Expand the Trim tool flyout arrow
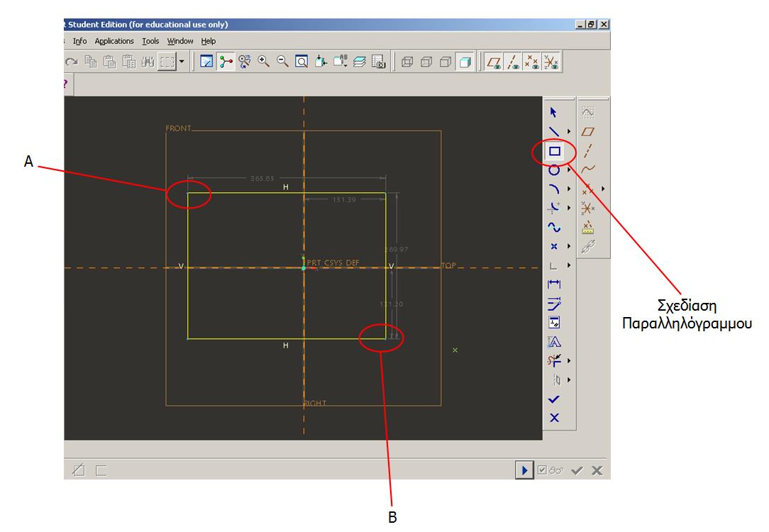The image size is (769, 532). (569, 361)
